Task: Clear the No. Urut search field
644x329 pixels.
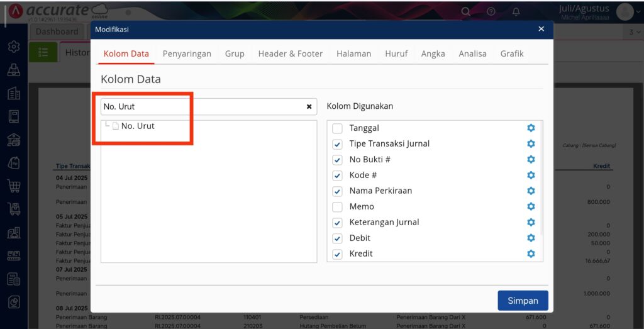Action: click(x=309, y=106)
